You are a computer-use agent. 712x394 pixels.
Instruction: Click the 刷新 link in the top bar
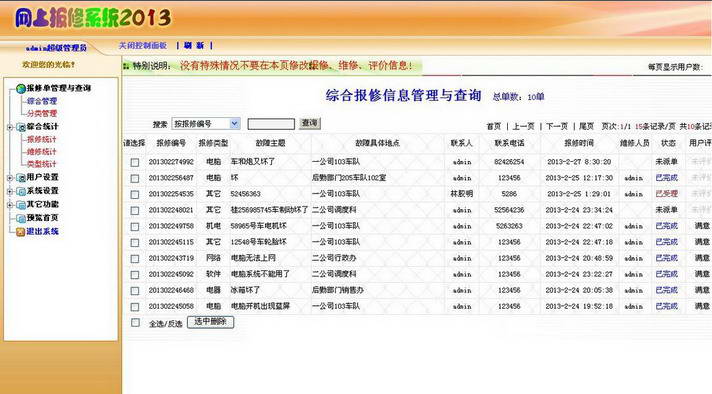pyautogui.click(x=194, y=46)
